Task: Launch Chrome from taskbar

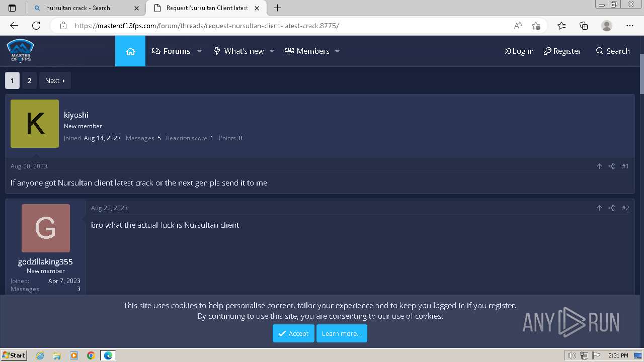Action: [x=91, y=355]
